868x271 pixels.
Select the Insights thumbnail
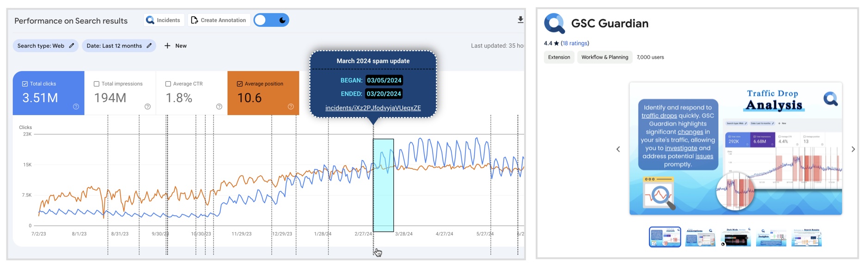click(771, 237)
